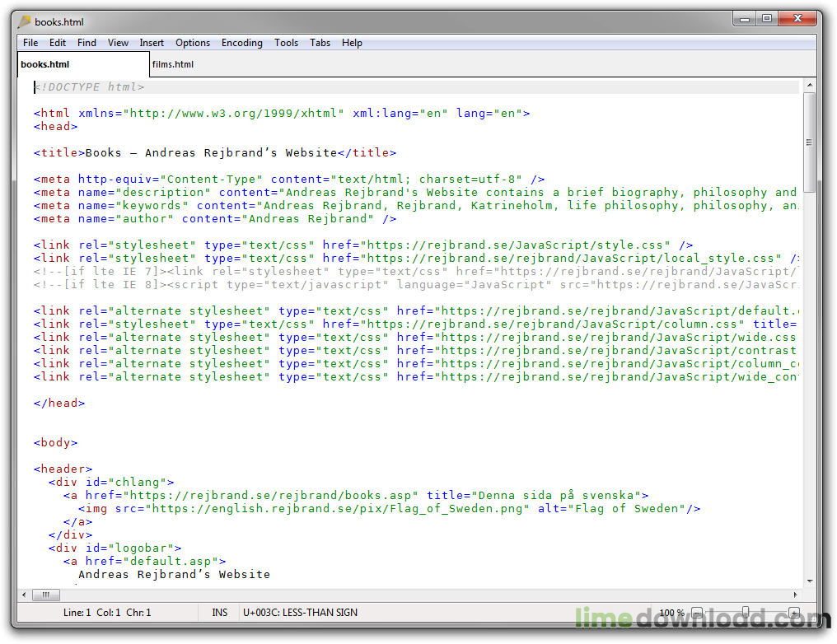Click the meta name="description" line
Viewport: 837px width, 644px height.
coord(416,192)
